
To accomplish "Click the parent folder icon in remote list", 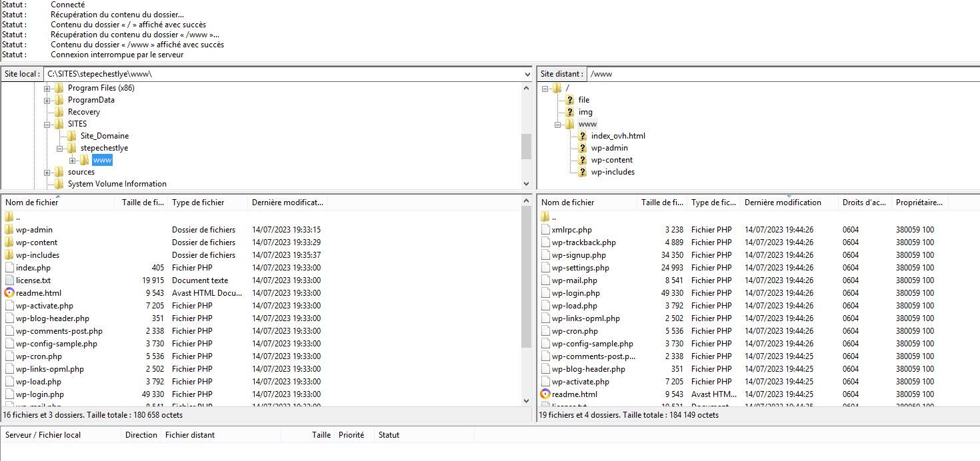I will point(545,217).
